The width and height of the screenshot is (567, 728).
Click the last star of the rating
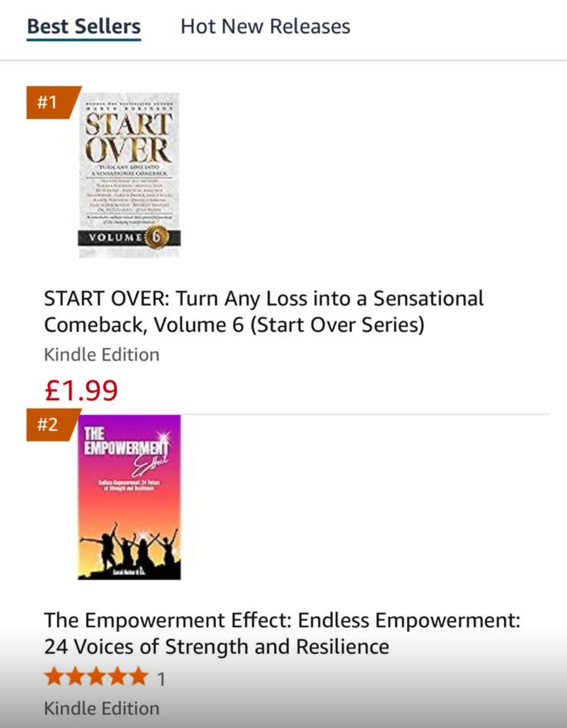pyautogui.click(x=137, y=676)
